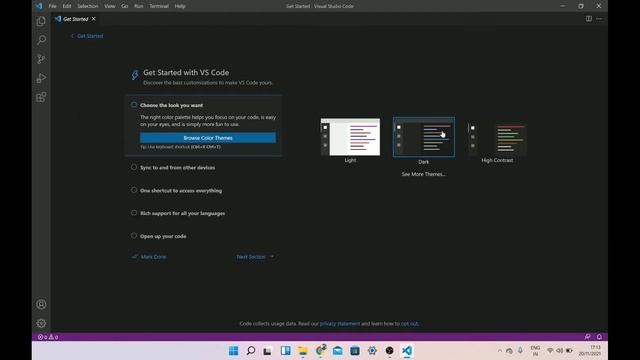This screenshot has height=360, width=640.
Task: Open the Mail app on taskbar
Action: point(338,351)
